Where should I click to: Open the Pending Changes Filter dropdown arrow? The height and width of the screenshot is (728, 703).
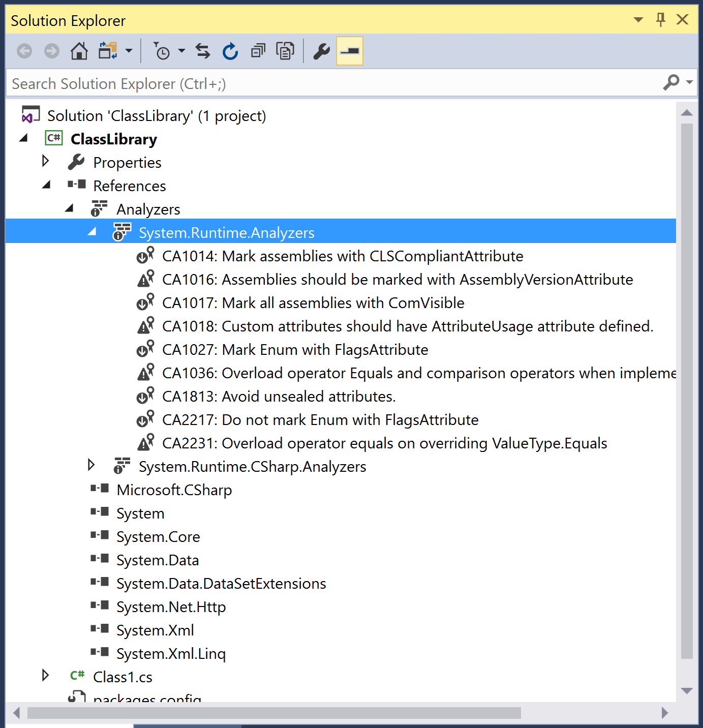[x=181, y=51]
